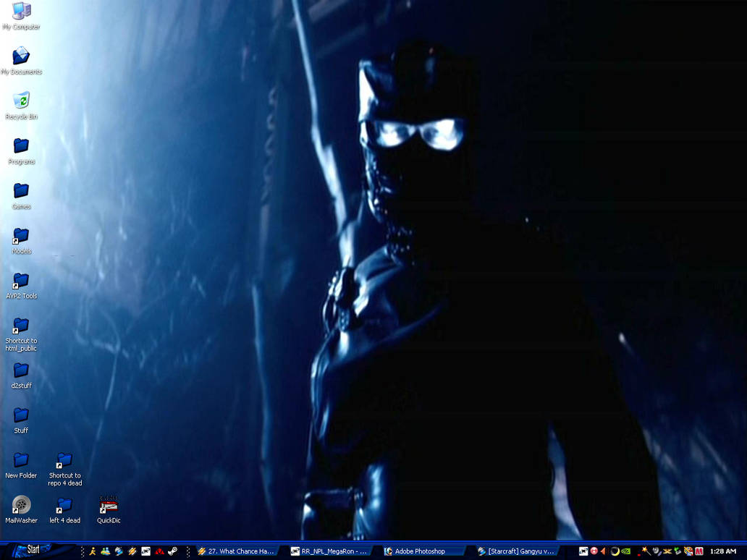The width and height of the screenshot is (747, 560).
Task: Switch to the '27. What Chance Ha...' taskbar window
Action: tap(236, 551)
